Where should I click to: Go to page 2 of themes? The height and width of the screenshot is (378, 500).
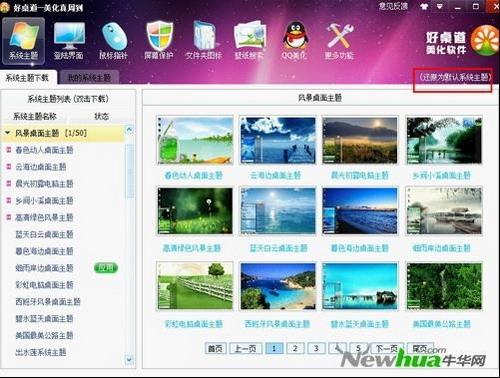[295, 348]
